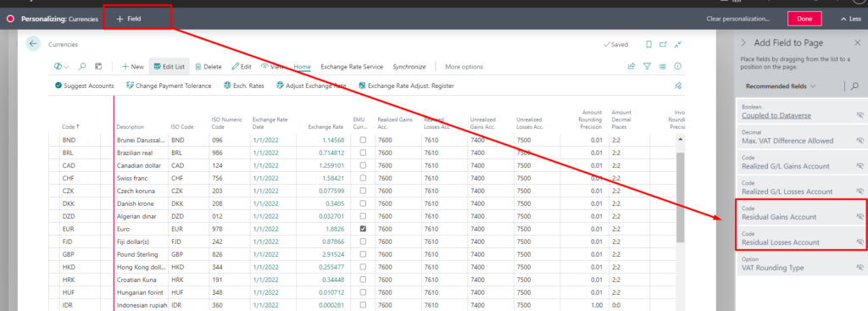Open exchange rate 1.14568 for BND

[333, 140]
